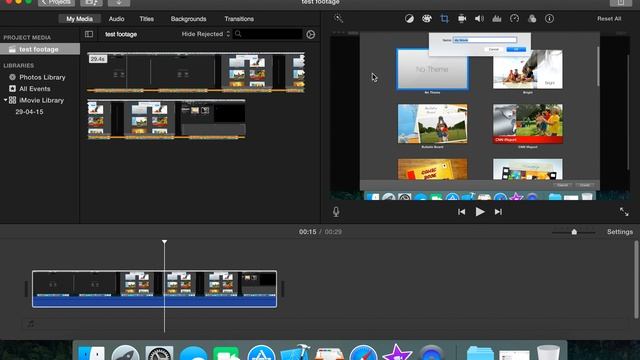The image size is (640, 360).
Task: Select test footage under Project Media
Action: coord(40,49)
